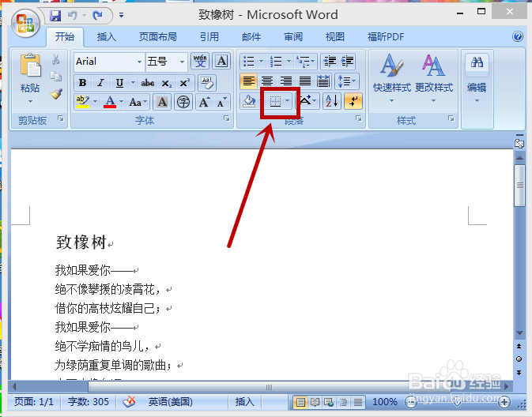Apply character shading

(162, 102)
